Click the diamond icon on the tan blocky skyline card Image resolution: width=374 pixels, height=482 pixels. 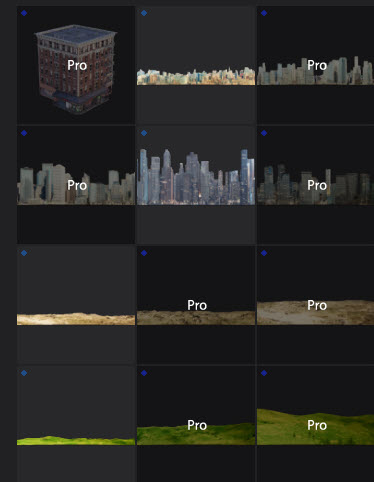click(x=24, y=133)
